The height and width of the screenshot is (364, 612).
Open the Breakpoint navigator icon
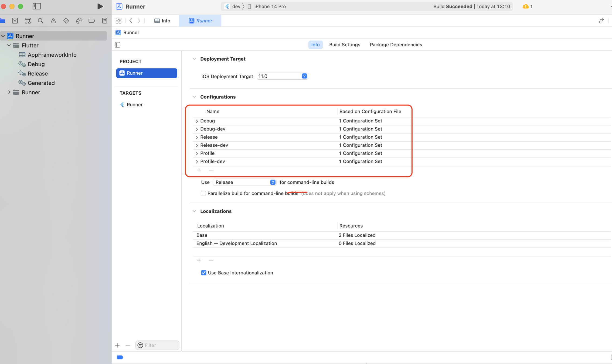pos(91,21)
